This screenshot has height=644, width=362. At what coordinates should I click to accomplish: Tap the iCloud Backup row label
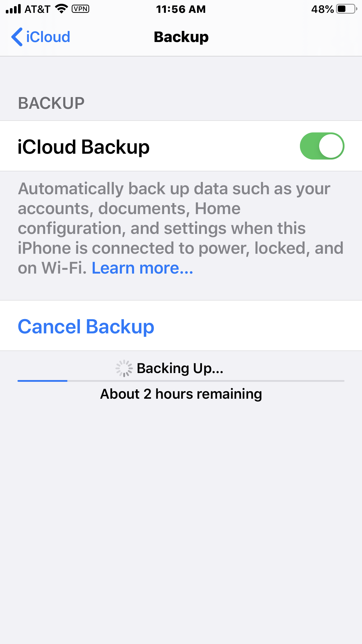click(84, 147)
